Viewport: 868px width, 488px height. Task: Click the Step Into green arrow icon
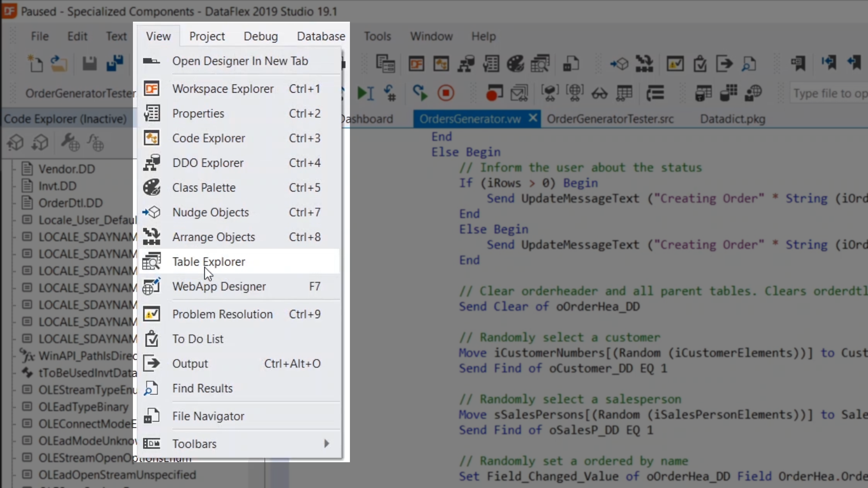pos(365,93)
